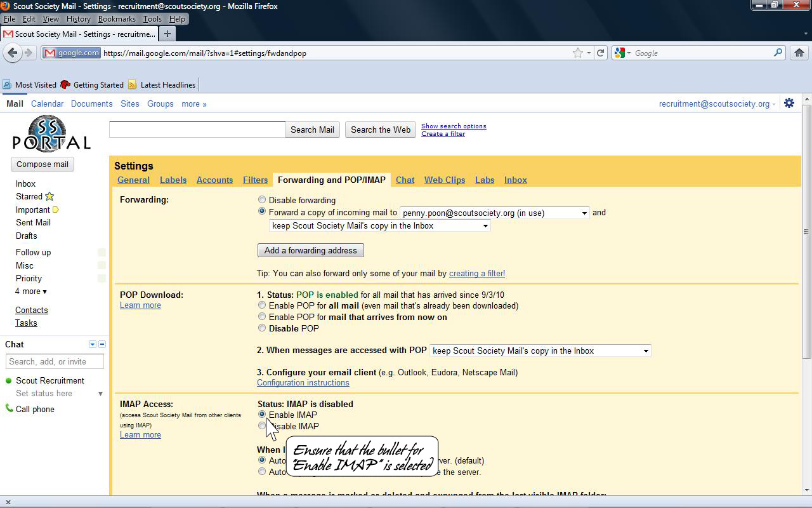Open the File menu
This screenshot has width=812, height=508.
tap(10, 19)
